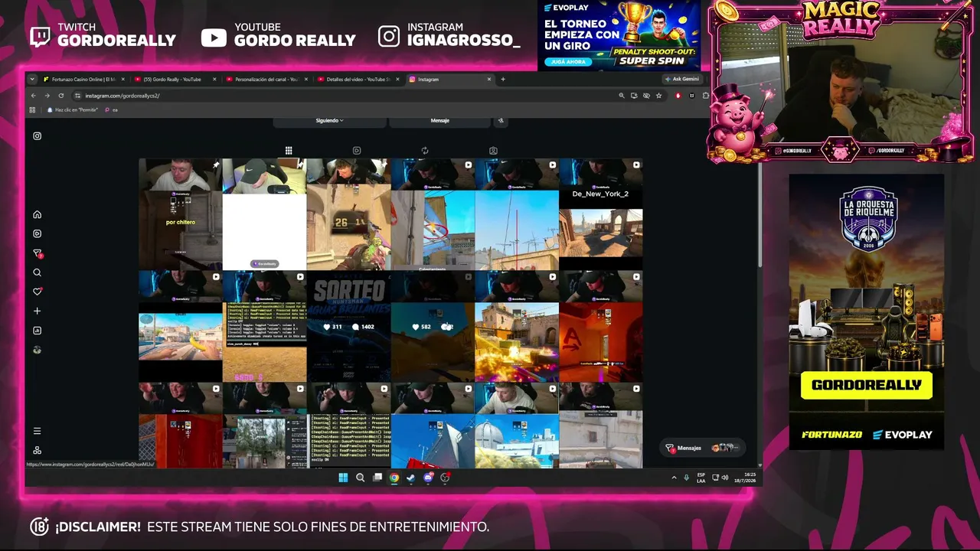980x551 pixels.
Task: Click the "Haz clic en Permitir" bookmark
Action: (x=73, y=109)
